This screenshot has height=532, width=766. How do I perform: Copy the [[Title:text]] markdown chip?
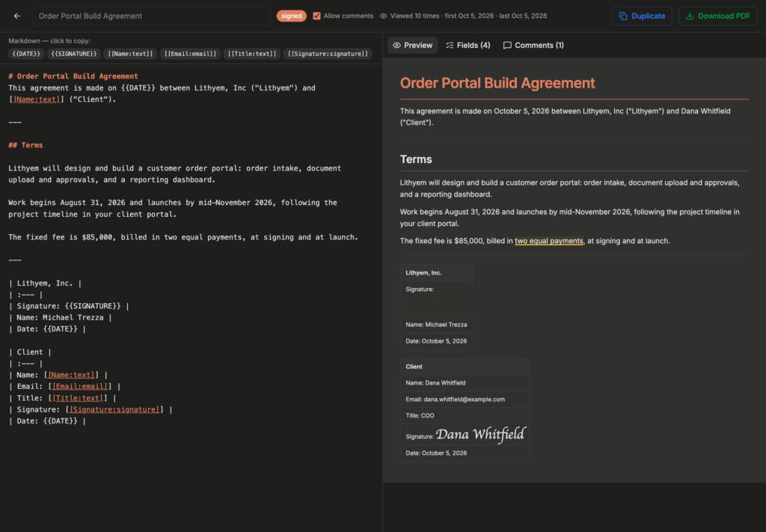point(252,54)
